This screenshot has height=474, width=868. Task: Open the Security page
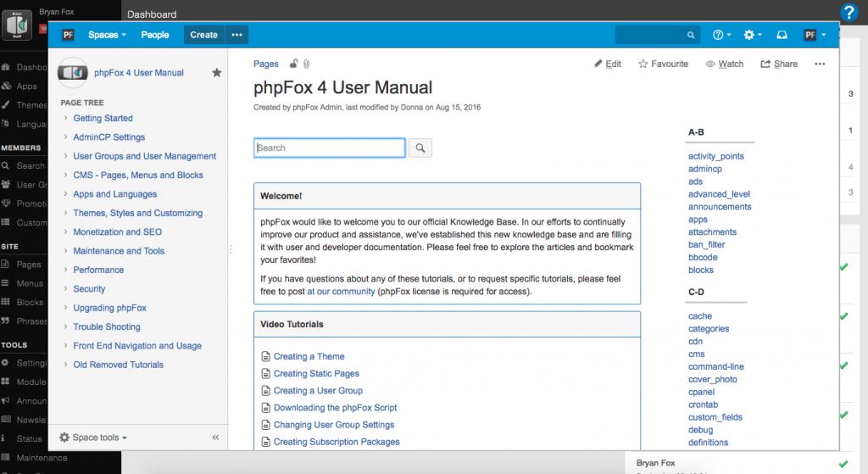tap(89, 289)
